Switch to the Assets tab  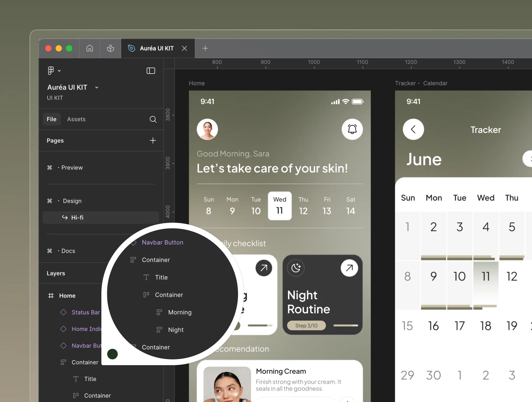(76, 119)
